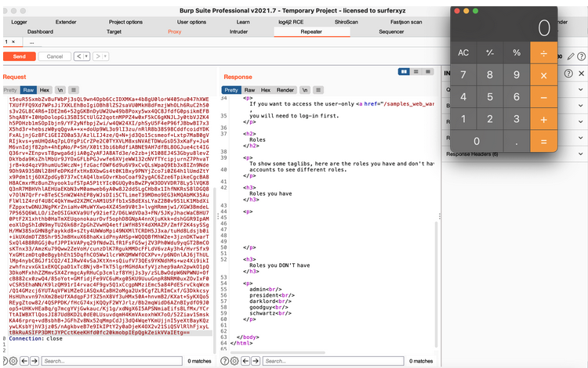Select top-bottom layout icon
Screen dimensions: 588x368
(416, 71)
